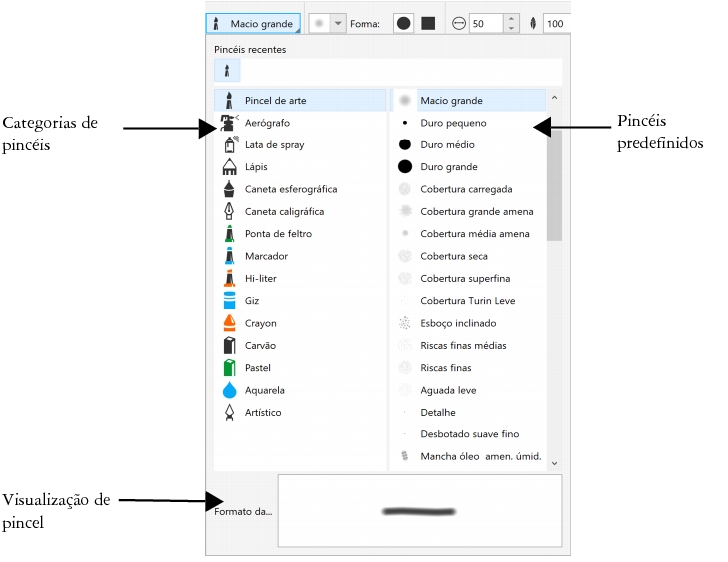Click the Carvão brush icon
Viewport: 728px width, 562px height.
click(229, 346)
